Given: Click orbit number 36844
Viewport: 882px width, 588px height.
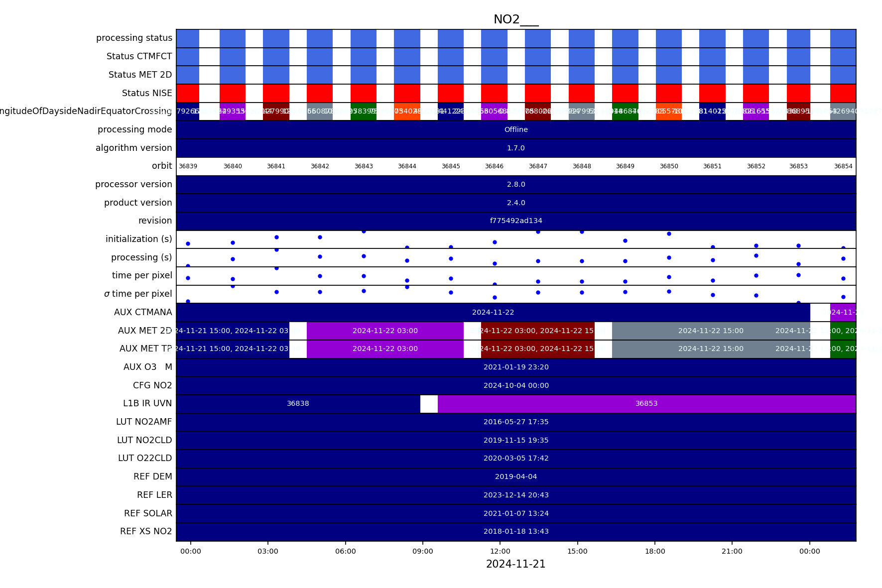Looking at the screenshot, I should pyautogui.click(x=407, y=166).
